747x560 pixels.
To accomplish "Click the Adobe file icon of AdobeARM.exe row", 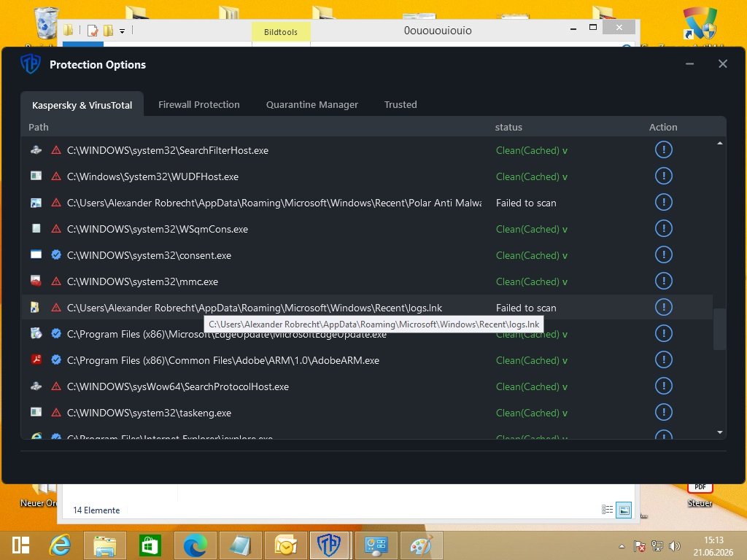I will [x=36, y=359].
